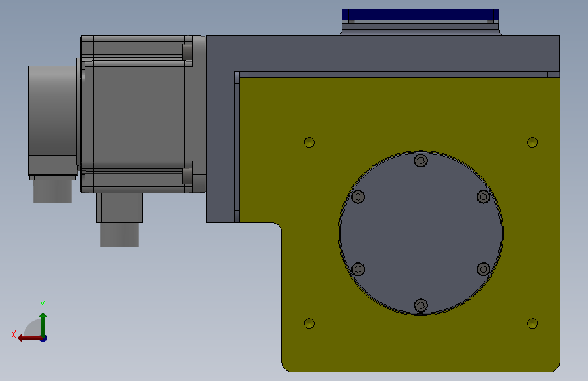Image resolution: width=588 pixels, height=381 pixels.
Task: Select the dark blue part atop the housing
Action: pos(420,15)
